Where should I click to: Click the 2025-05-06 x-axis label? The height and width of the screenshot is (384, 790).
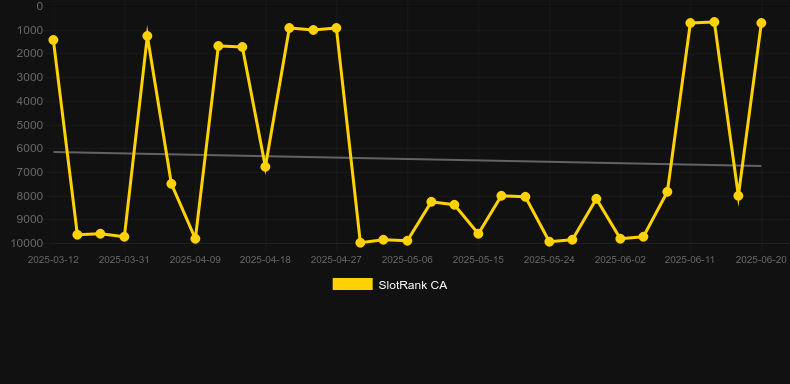click(x=407, y=260)
